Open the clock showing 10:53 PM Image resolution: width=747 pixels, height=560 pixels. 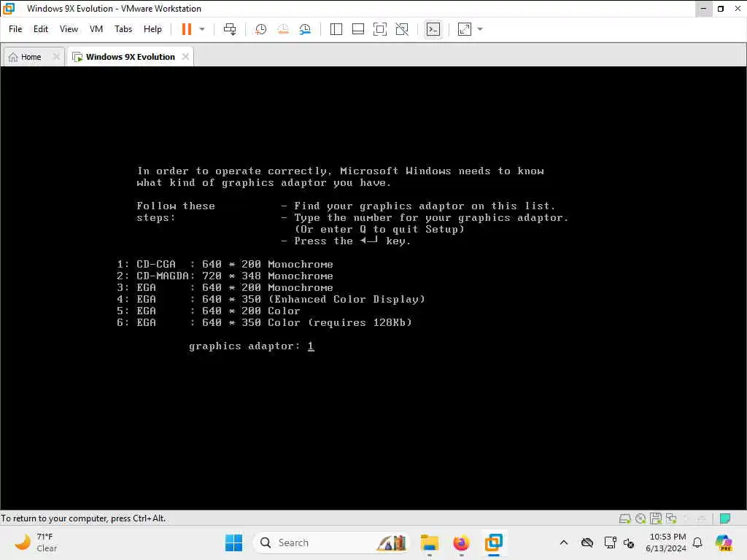[667, 542]
